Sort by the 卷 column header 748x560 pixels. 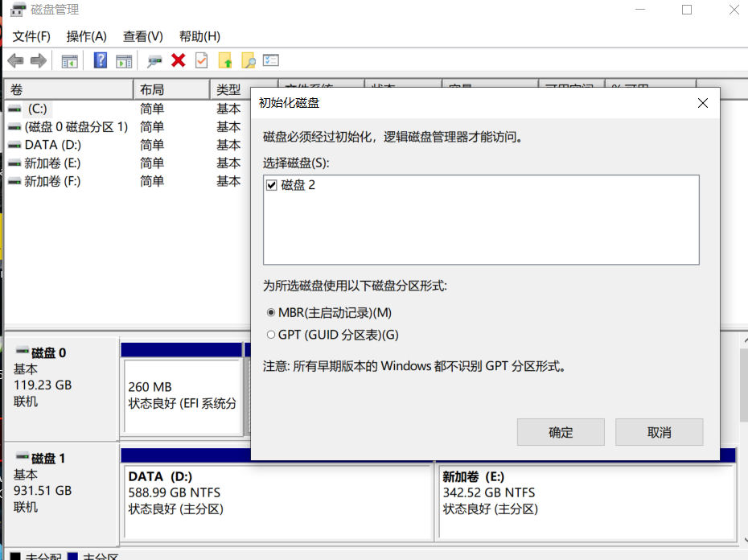(x=68, y=90)
